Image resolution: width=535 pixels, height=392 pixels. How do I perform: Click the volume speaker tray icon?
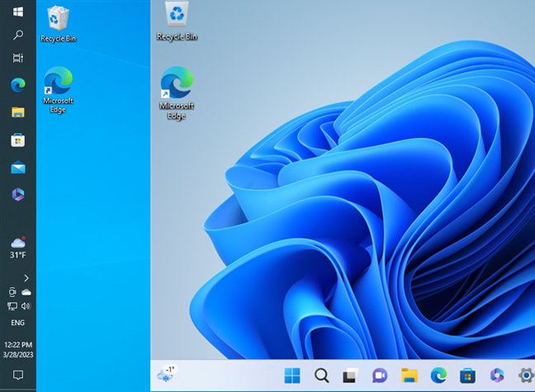[26, 306]
